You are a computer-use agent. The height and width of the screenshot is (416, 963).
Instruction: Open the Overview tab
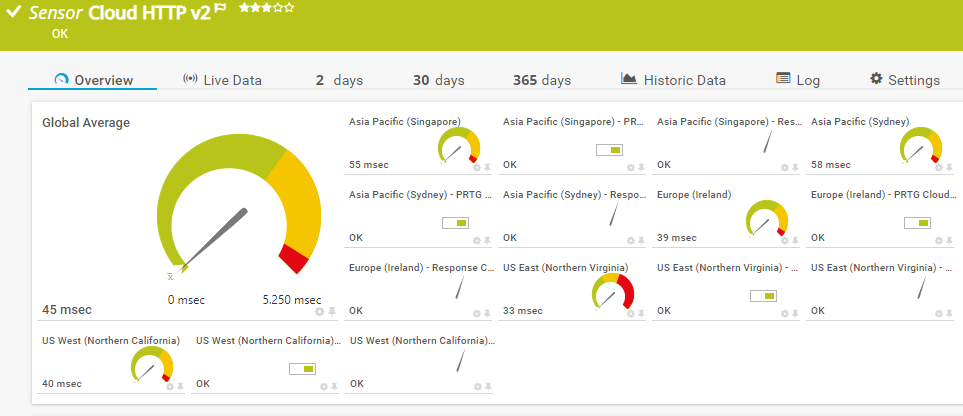(93, 80)
